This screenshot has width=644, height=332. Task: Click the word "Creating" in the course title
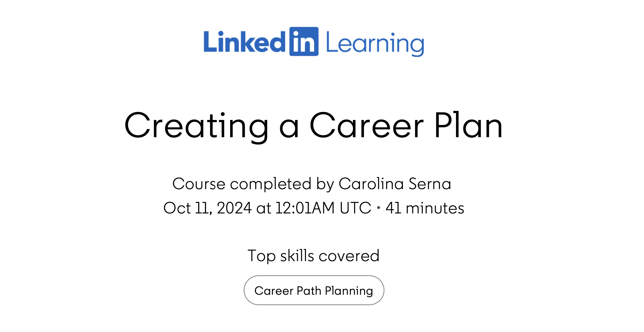coord(197,126)
